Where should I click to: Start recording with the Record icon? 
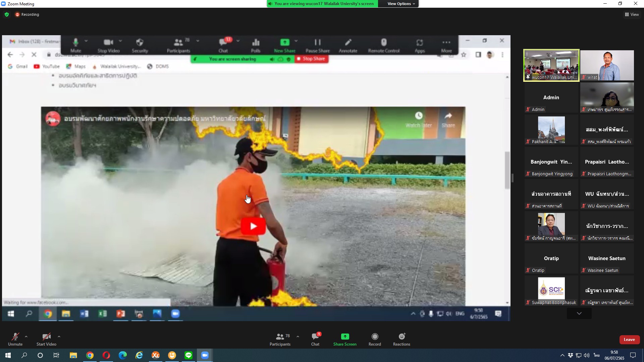tap(375, 337)
